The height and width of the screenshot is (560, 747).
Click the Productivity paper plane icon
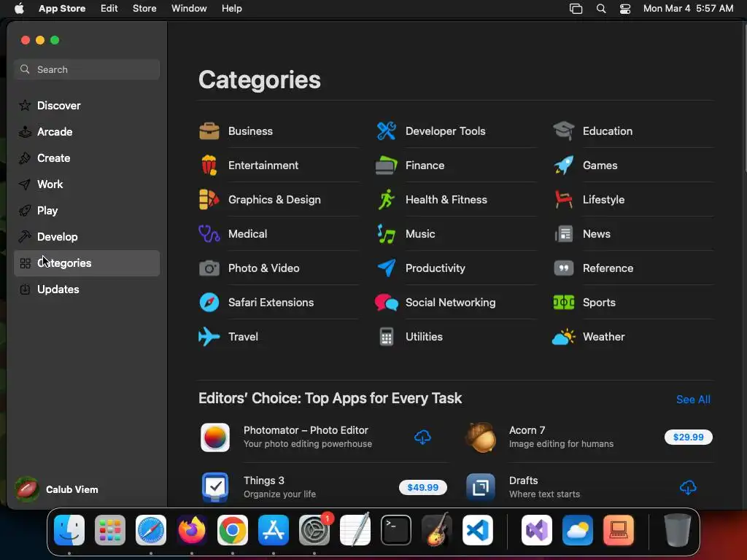coord(387,268)
